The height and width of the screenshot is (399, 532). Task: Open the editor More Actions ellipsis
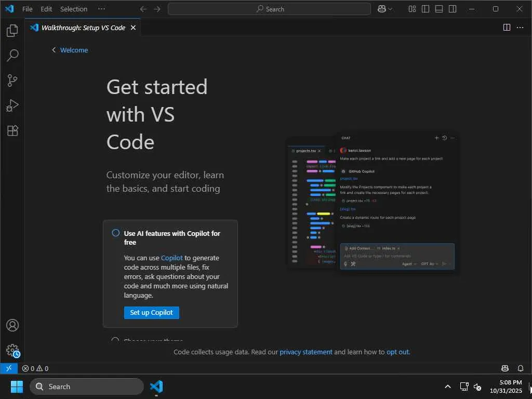[x=520, y=28]
